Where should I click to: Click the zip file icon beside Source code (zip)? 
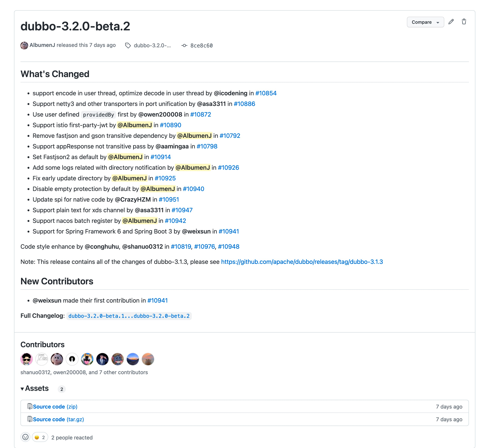click(30, 406)
